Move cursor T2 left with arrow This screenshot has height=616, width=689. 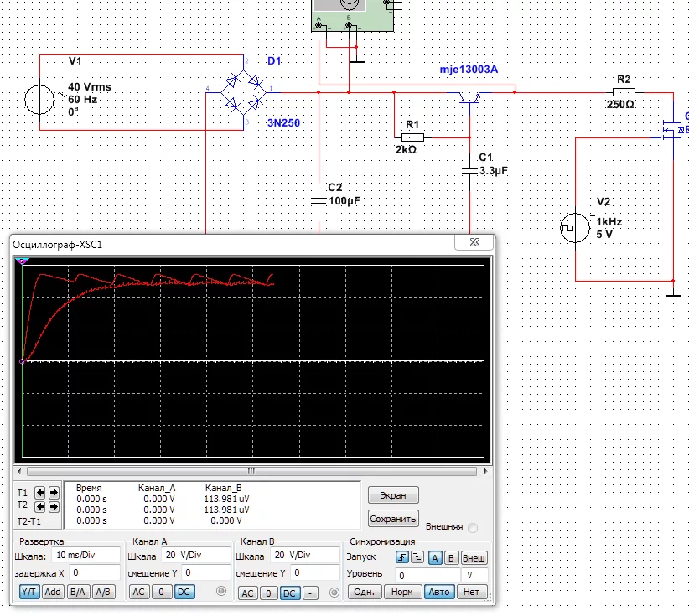point(41,506)
